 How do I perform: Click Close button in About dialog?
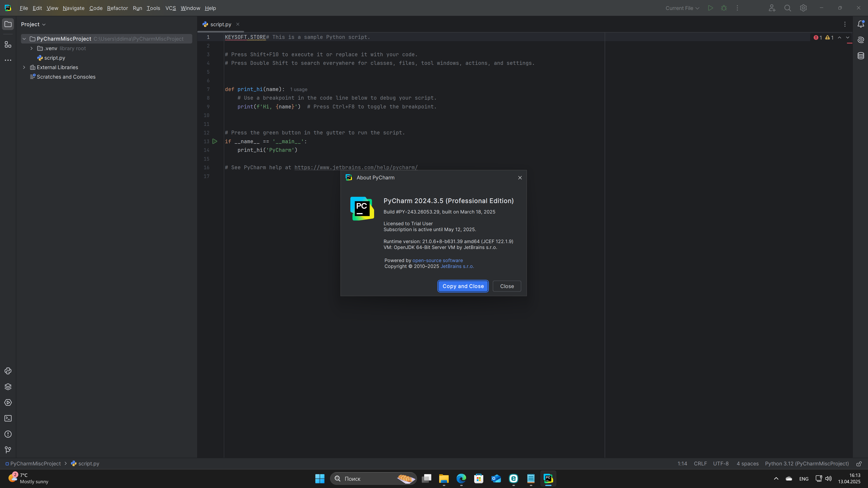pos(507,286)
